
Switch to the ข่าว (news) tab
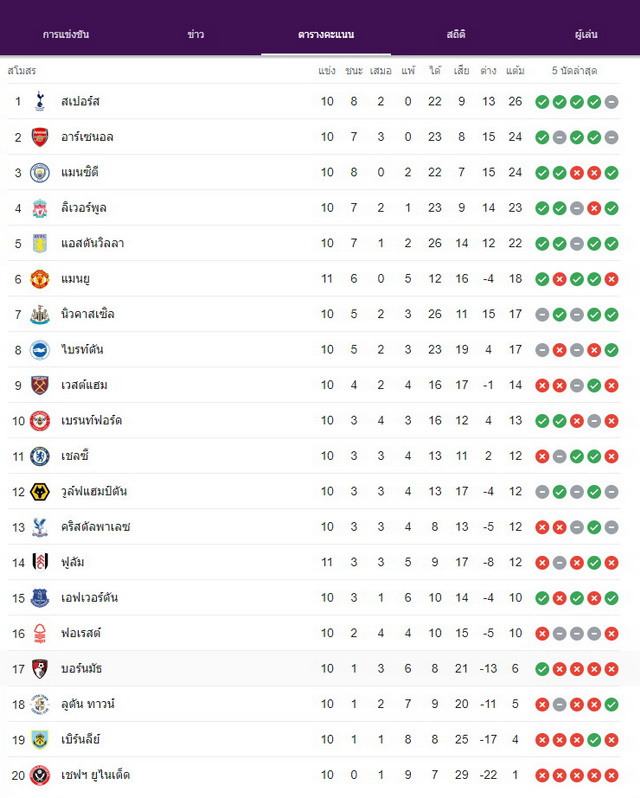[196, 35]
